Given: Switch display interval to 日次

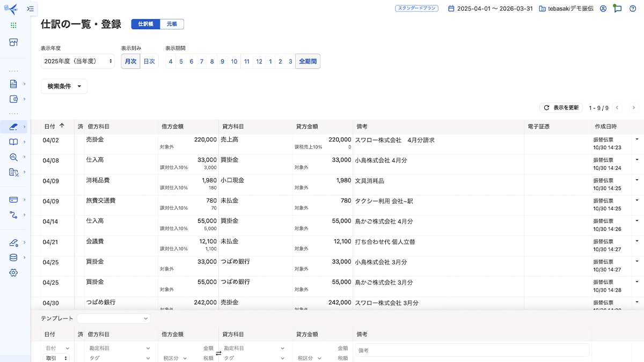Looking at the screenshot, I should pyautogui.click(x=149, y=62).
